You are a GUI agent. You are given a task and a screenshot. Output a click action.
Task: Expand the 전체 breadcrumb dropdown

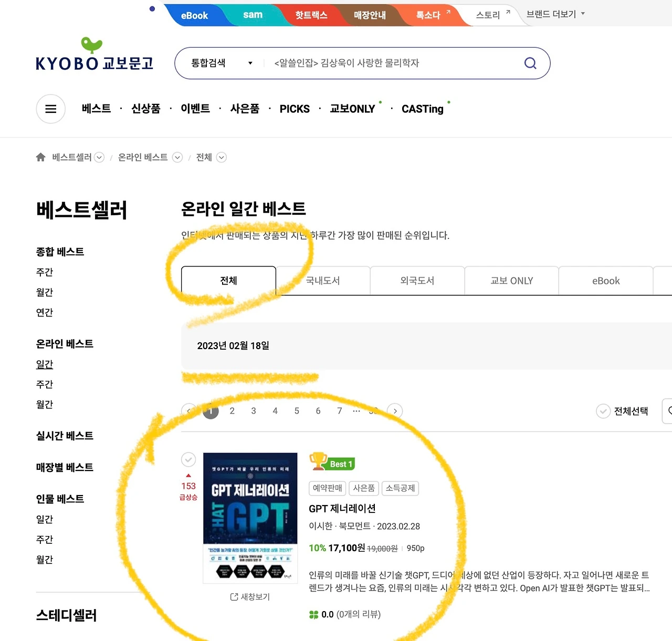pos(222,157)
